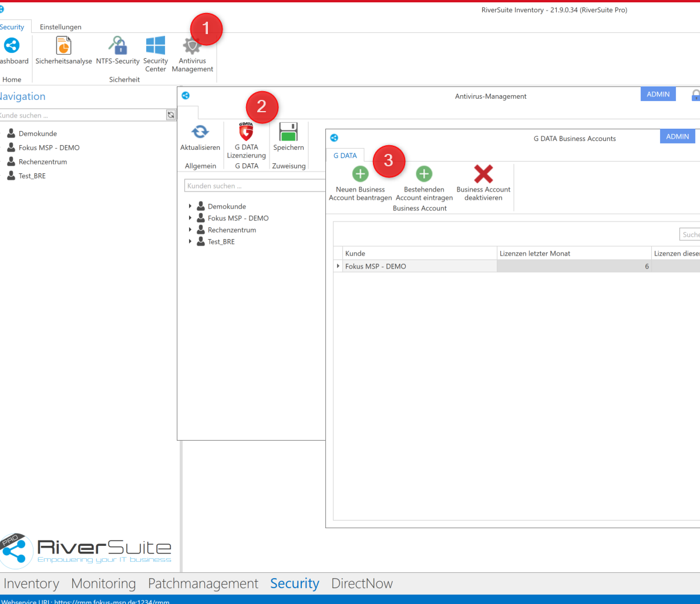Expand the Fokus MSP - DEMO table row
700x604 pixels.
click(x=338, y=266)
